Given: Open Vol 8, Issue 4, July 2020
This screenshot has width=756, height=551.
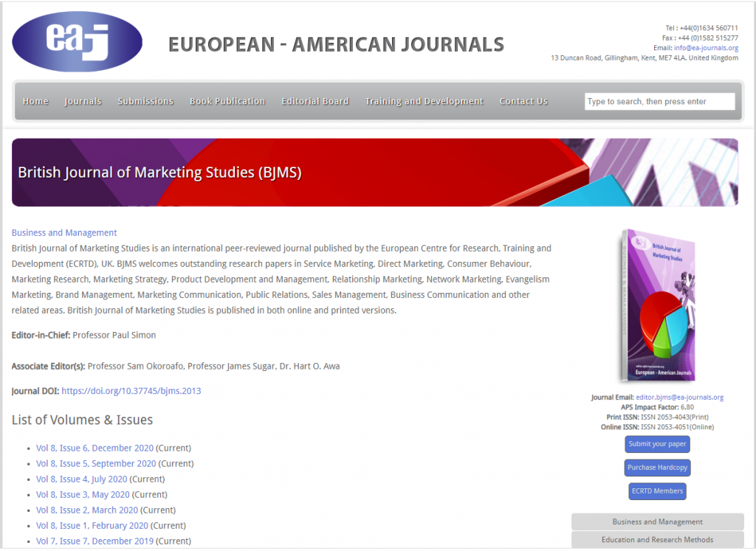Looking at the screenshot, I should point(81,479).
